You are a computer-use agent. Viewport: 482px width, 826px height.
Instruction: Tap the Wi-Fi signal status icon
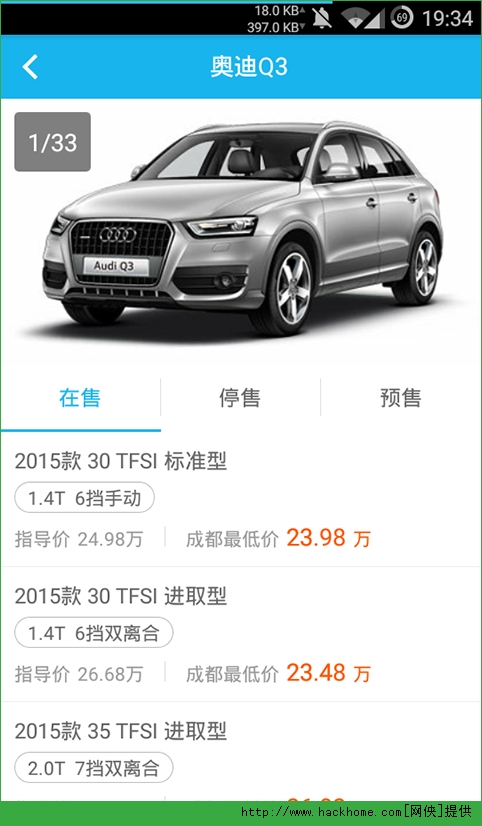click(362, 18)
